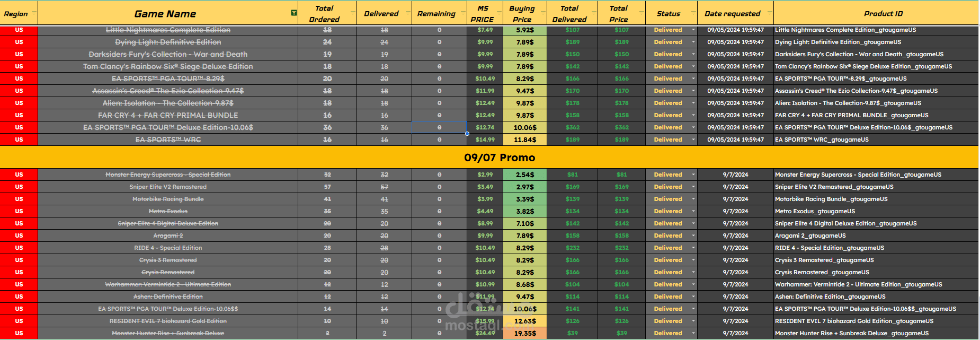Select game name cell Motorbike Racing Bundle
The width and height of the screenshot is (980, 340).
(168, 199)
